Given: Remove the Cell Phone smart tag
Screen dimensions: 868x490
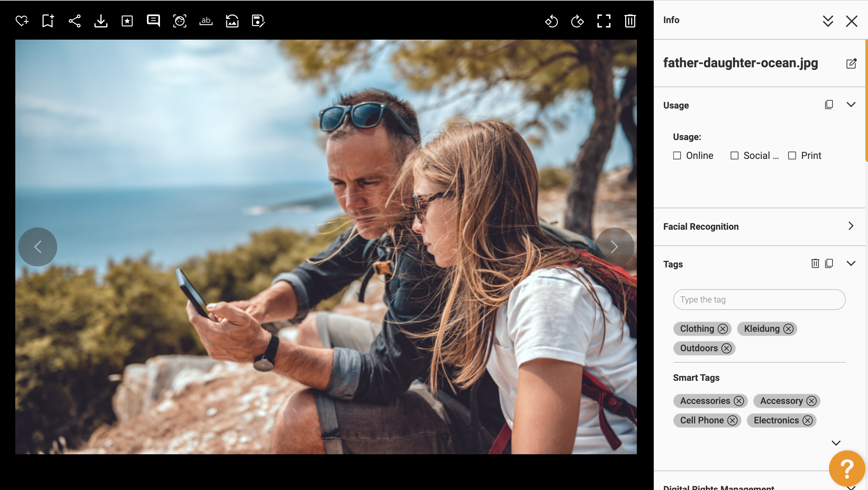Looking at the screenshot, I should tap(732, 420).
